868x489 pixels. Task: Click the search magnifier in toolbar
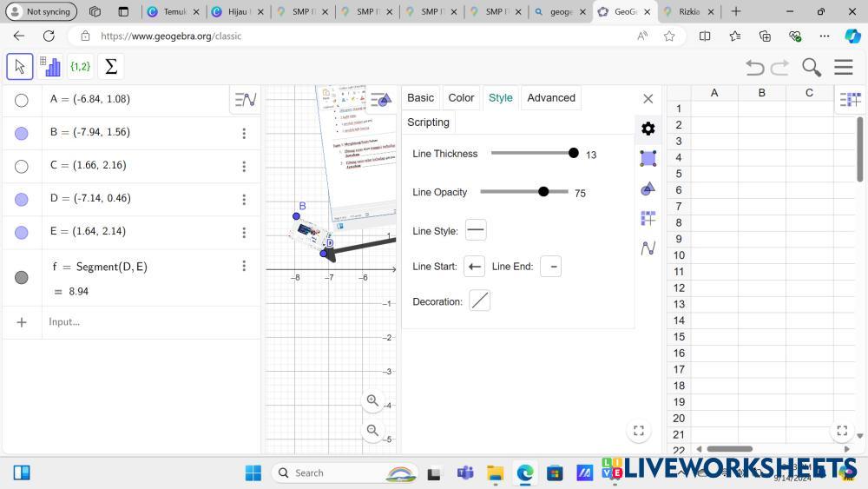811,67
